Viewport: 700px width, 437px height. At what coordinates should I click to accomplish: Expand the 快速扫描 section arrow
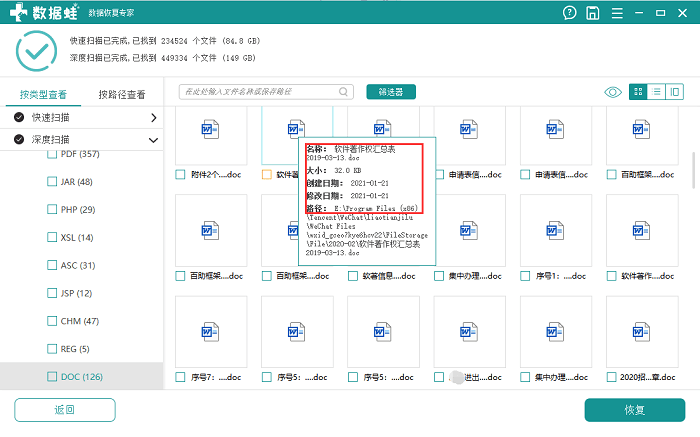pos(154,117)
